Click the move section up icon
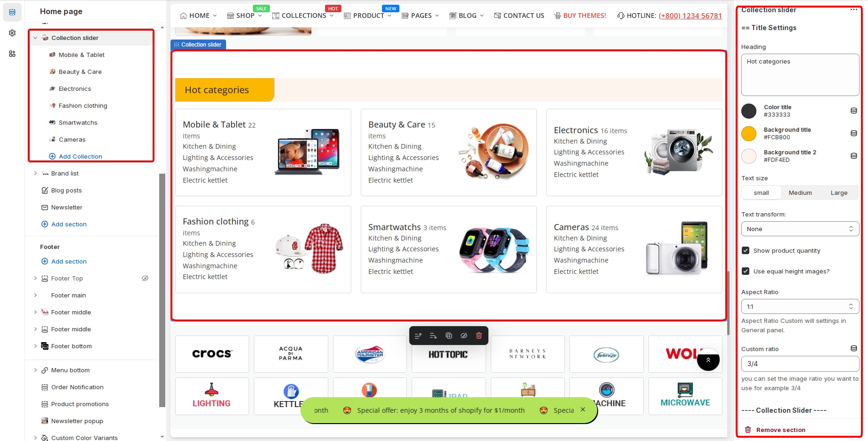 coord(418,336)
